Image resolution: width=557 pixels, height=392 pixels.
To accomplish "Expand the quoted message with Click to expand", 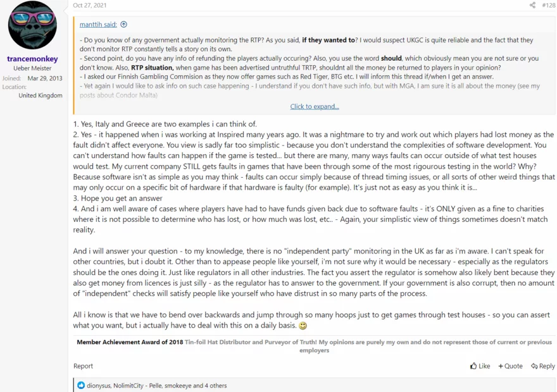I will (x=315, y=106).
